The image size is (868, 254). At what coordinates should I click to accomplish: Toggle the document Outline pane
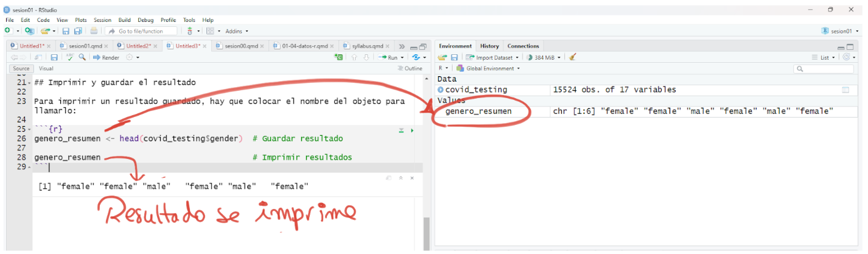tap(409, 69)
